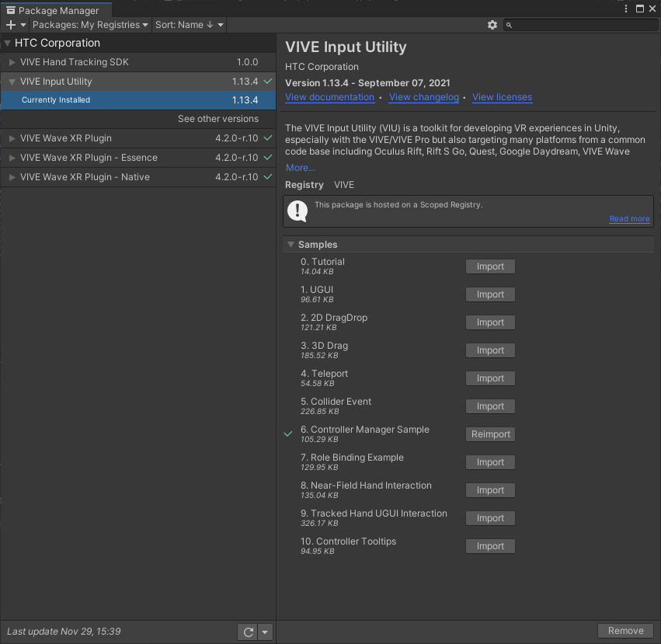Image resolution: width=661 pixels, height=644 pixels.
Task: Open the View changelog link
Action: coord(423,97)
